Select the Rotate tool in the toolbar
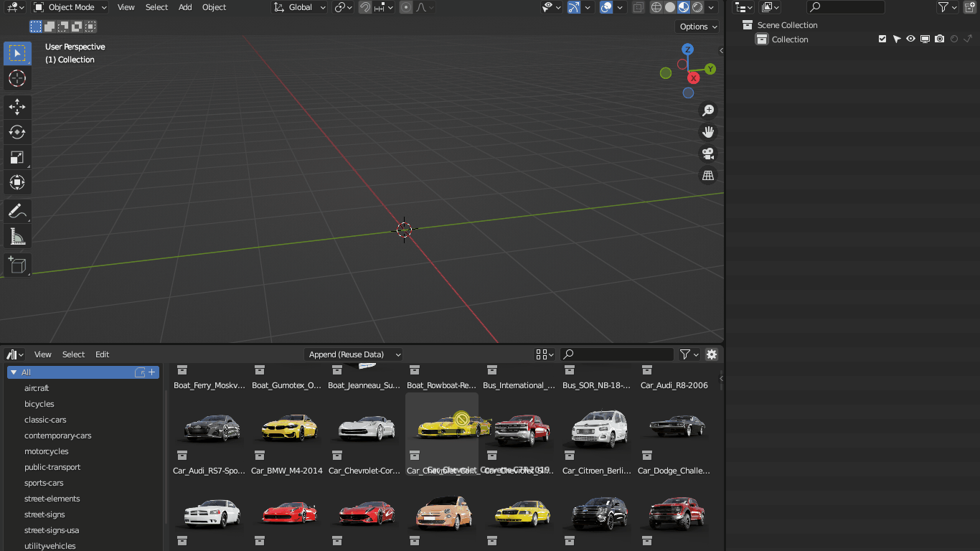980x551 pixels. click(17, 132)
